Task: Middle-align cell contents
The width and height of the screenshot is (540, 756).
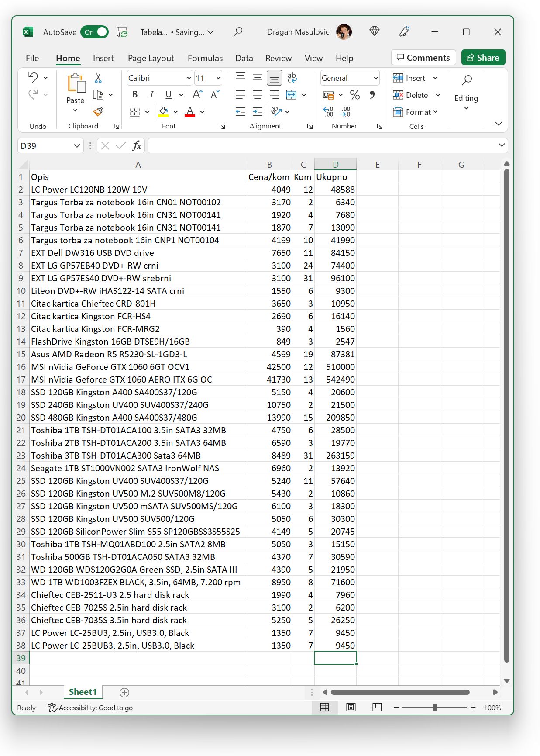Action: [258, 77]
